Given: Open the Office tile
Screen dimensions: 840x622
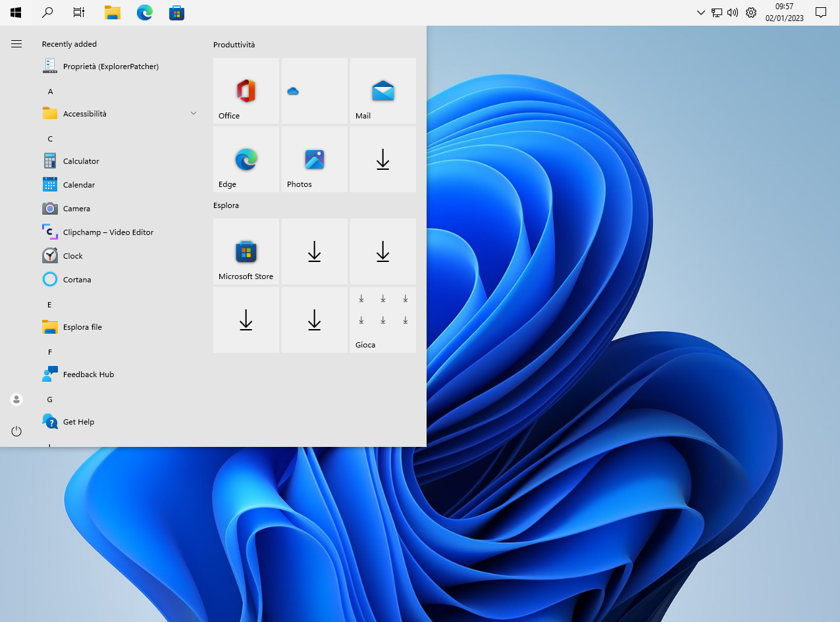Looking at the screenshot, I should [x=246, y=91].
